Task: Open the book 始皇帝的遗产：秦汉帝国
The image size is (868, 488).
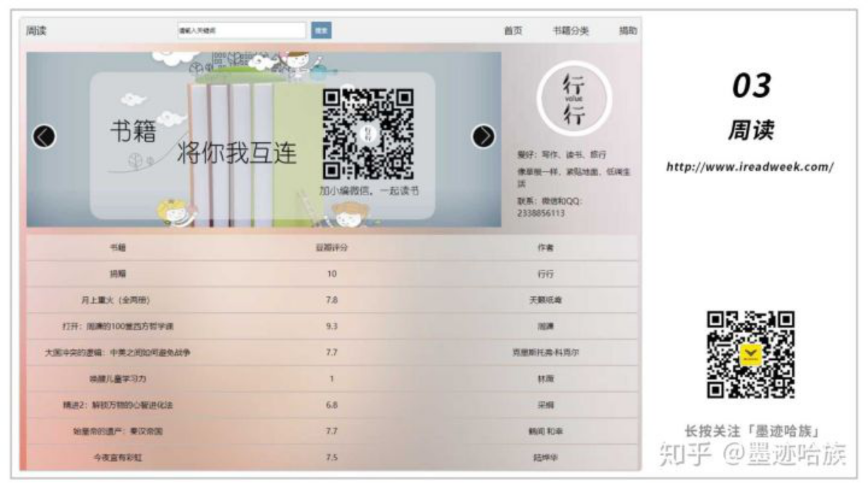Action: point(117,431)
